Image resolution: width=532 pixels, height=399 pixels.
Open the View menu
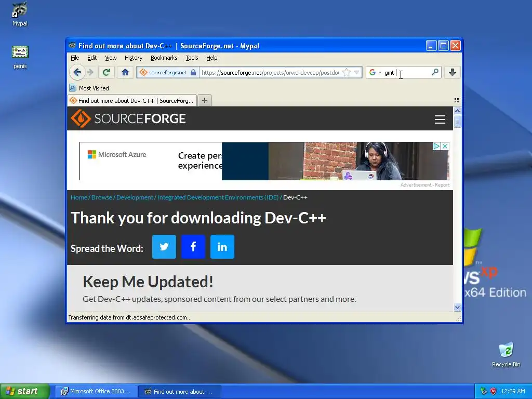(x=111, y=58)
